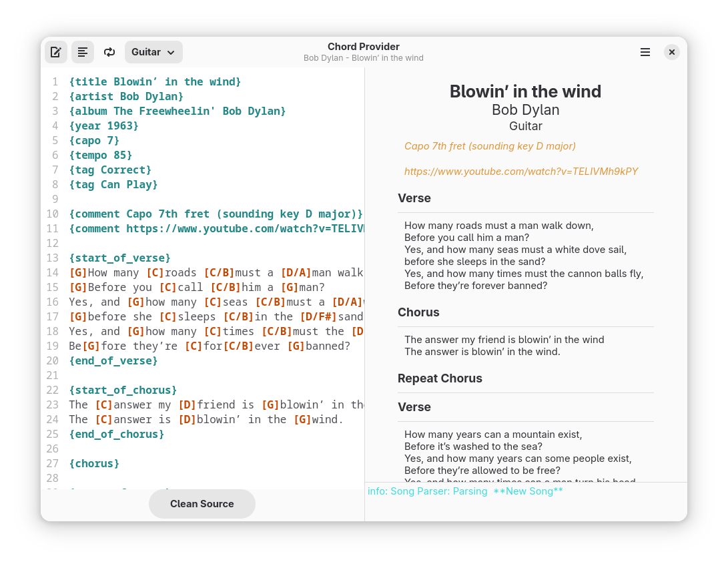Open the Guitar instrument dropdown
Screen dimensions: 728x566
click(x=153, y=52)
